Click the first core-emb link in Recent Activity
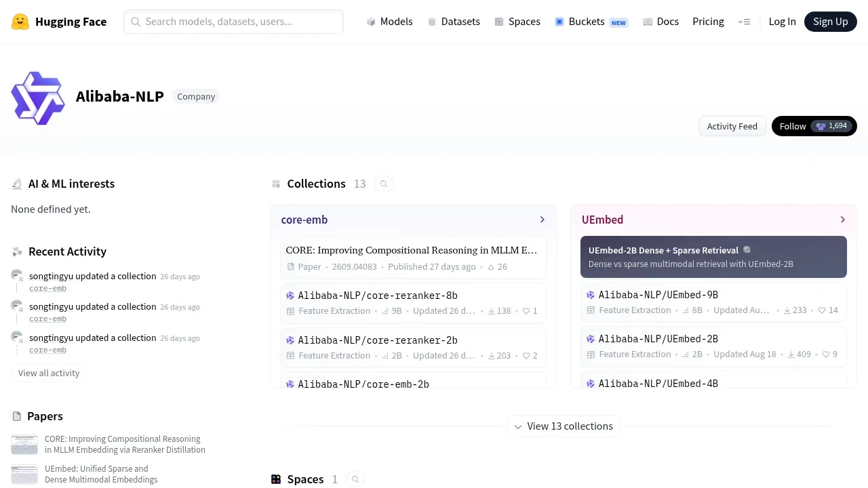 tap(47, 288)
